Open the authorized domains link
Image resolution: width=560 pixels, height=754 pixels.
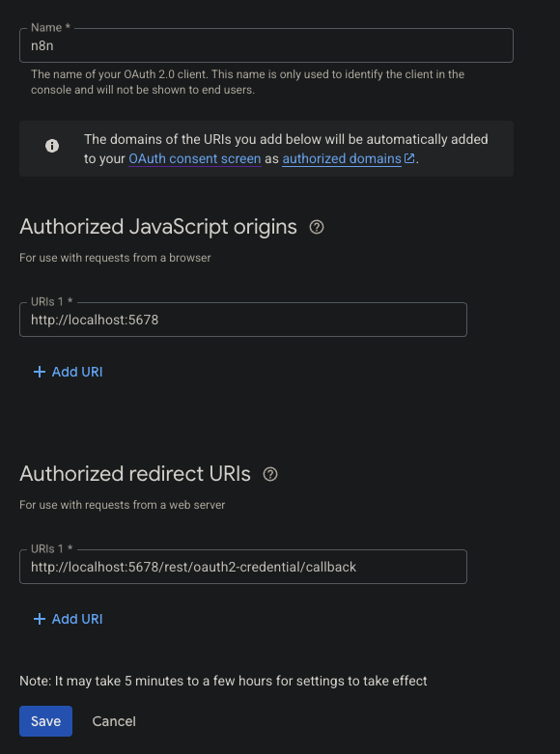point(342,158)
